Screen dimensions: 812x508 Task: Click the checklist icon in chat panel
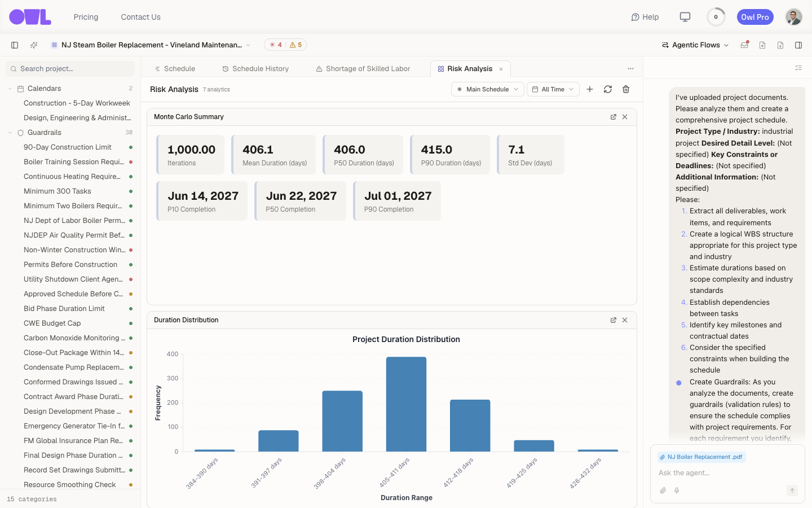click(798, 68)
